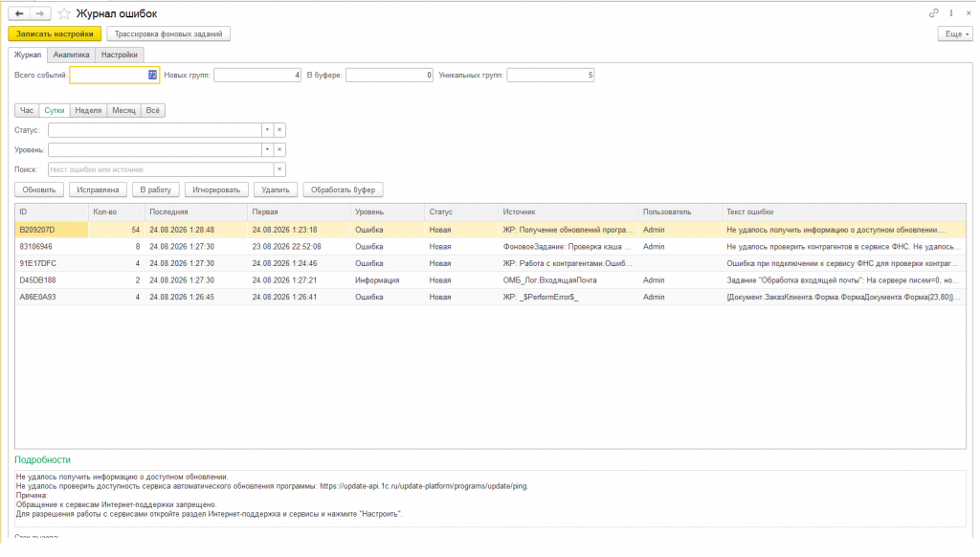Sort by the Статус column header
The height and width of the screenshot is (557, 980).
(x=460, y=212)
